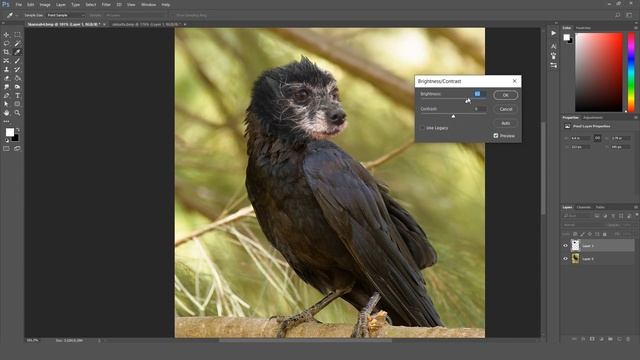Toggle the Preview checkbox
640x360 pixels.
point(496,136)
